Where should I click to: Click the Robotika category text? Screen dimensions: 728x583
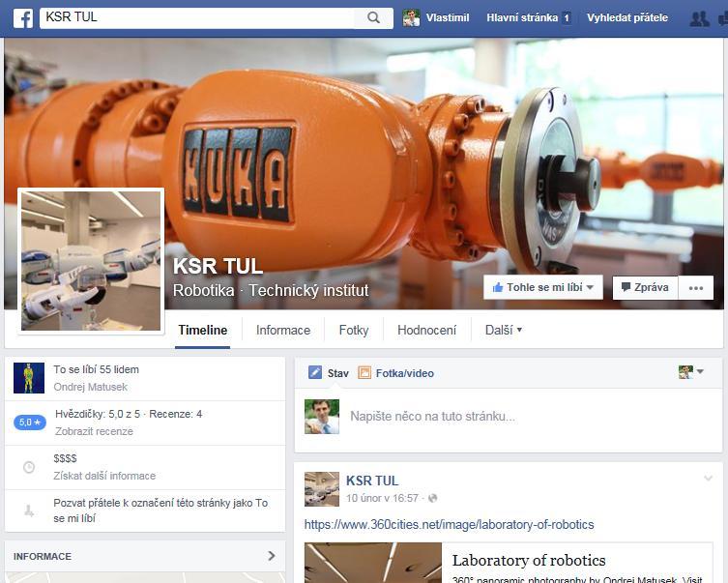coord(204,291)
